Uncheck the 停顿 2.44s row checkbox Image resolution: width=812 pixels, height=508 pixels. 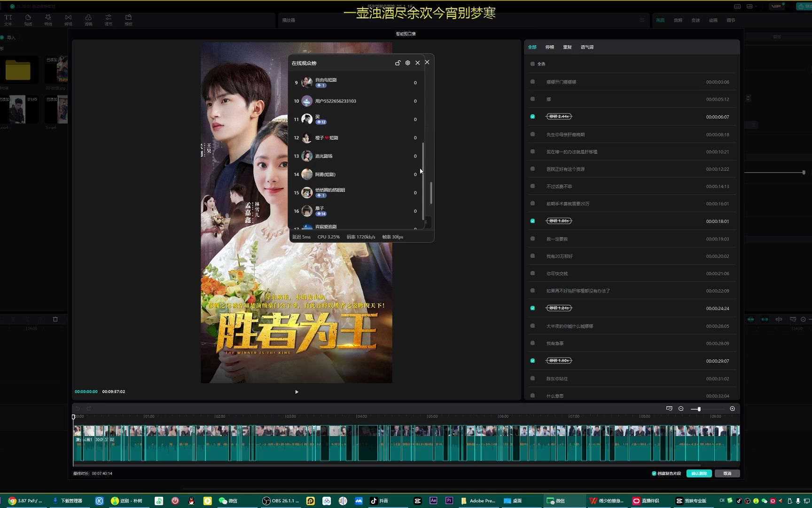pyautogui.click(x=532, y=117)
